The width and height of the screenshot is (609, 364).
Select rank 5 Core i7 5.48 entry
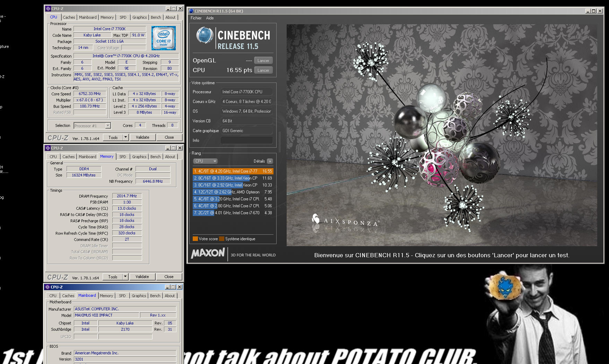(x=233, y=199)
